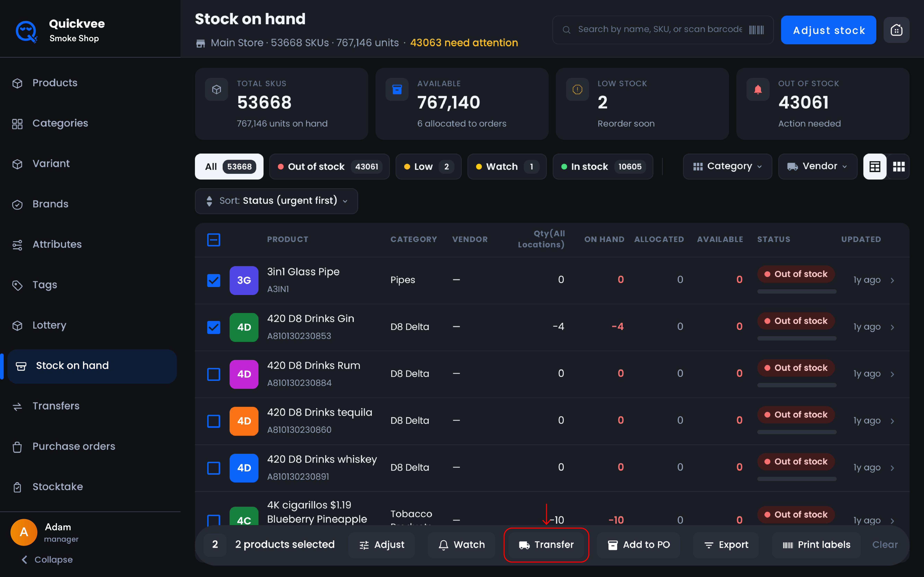This screenshot has height=577, width=924.
Task: Click the blue 4D avatar for Drinks whiskey
Action: [244, 468]
